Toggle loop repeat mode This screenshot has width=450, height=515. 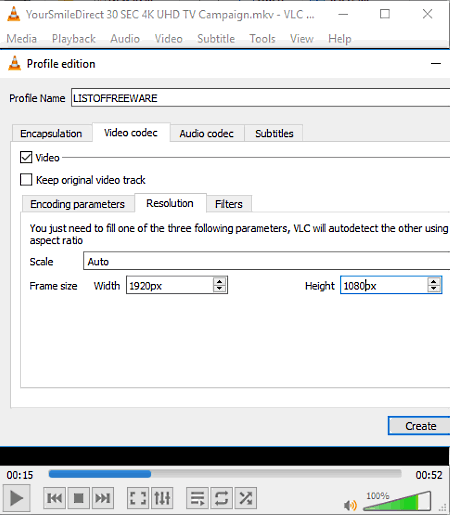pos(221,498)
